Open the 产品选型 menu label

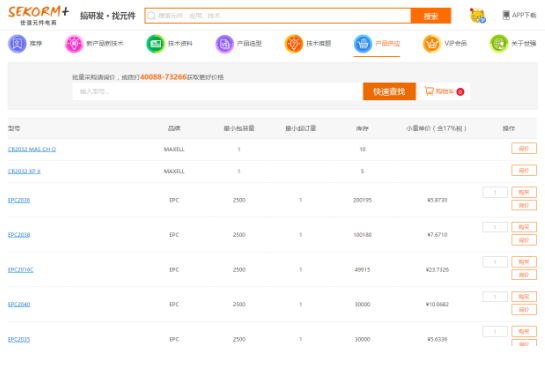point(249,43)
